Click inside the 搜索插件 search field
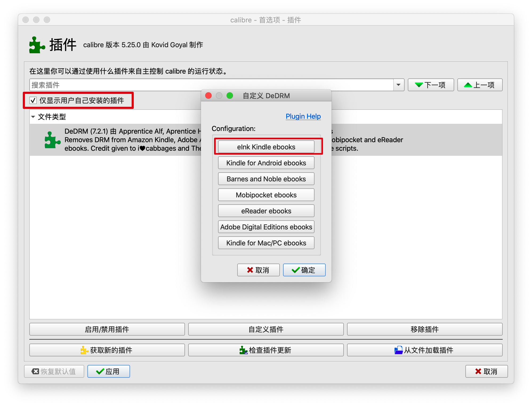This screenshot has width=532, height=406. coord(211,85)
